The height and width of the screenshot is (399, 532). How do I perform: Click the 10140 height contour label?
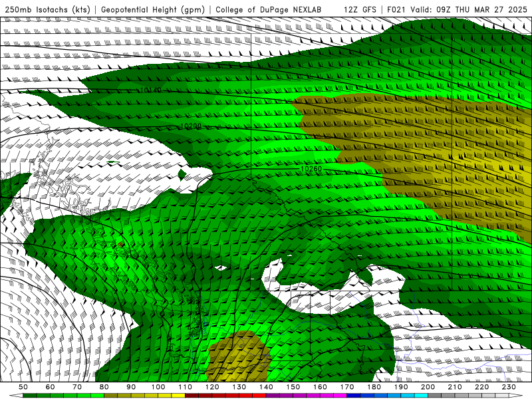click(151, 90)
